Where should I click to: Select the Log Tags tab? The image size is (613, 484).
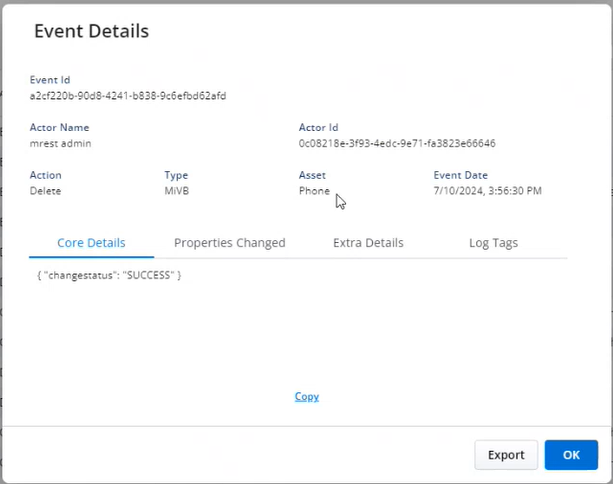(x=493, y=243)
